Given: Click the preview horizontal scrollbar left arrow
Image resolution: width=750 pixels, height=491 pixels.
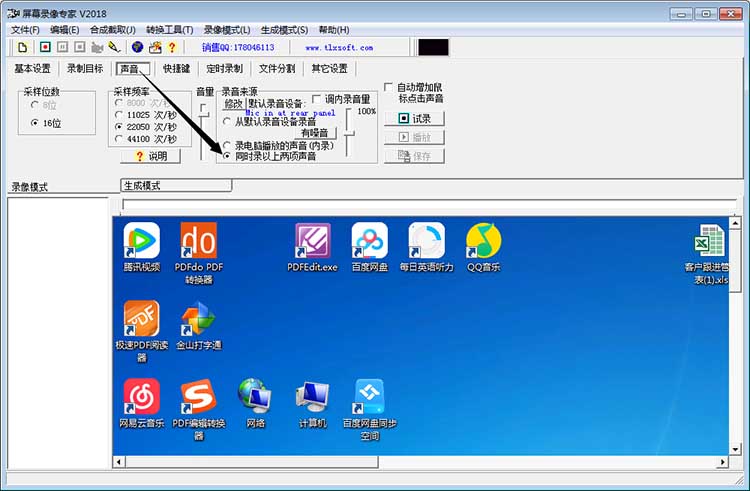Looking at the screenshot, I should [118, 462].
